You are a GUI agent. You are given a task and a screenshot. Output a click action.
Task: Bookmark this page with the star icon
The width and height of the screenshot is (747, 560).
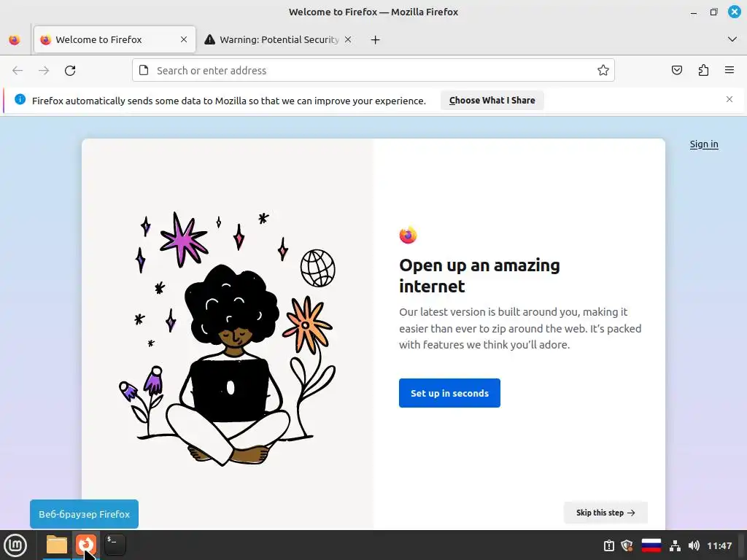click(x=603, y=71)
